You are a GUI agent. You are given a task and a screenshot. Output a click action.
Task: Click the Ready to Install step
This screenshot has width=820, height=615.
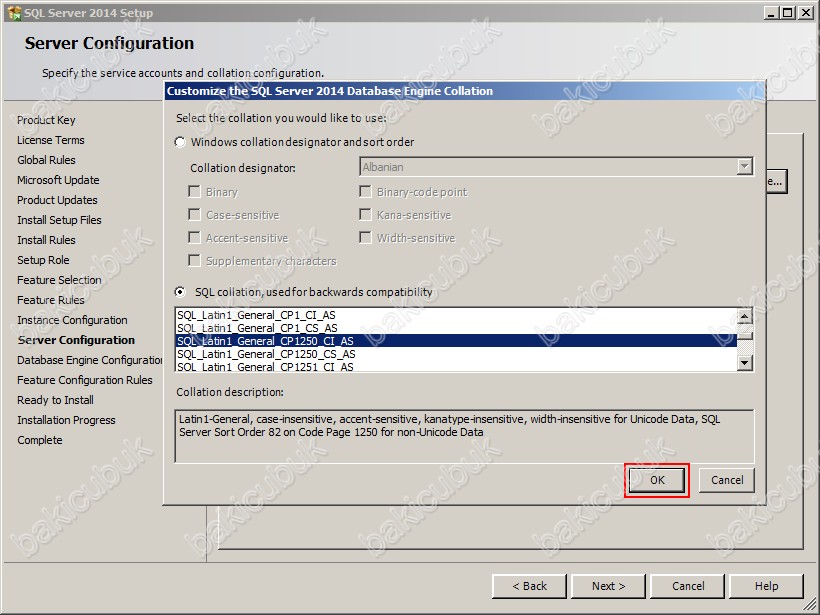click(x=55, y=400)
